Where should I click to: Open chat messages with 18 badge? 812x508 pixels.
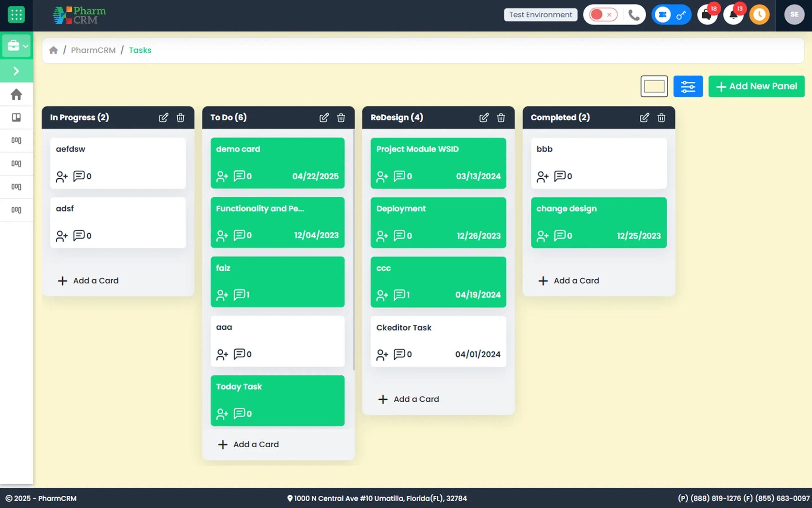point(707,15)
